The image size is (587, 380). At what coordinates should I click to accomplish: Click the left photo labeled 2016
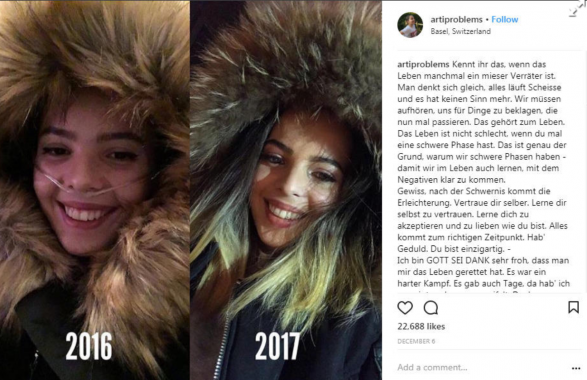95,190
